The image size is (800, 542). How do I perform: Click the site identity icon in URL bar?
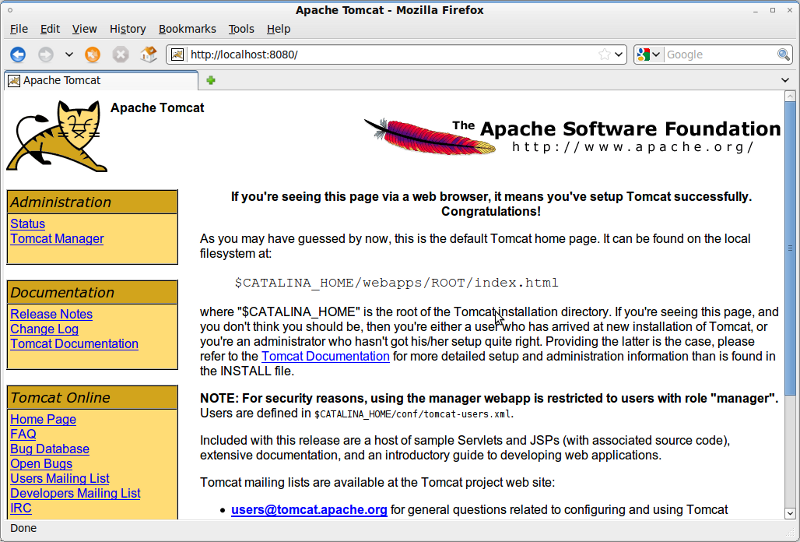pos(177,54)
